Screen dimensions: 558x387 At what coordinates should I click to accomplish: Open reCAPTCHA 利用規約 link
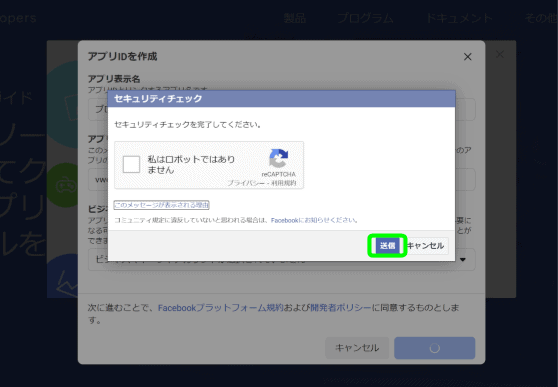[284, 183]
